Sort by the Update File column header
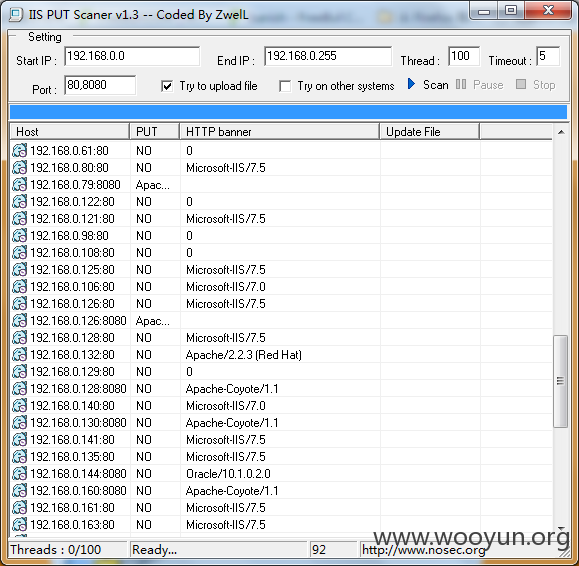 pos(430,131)
